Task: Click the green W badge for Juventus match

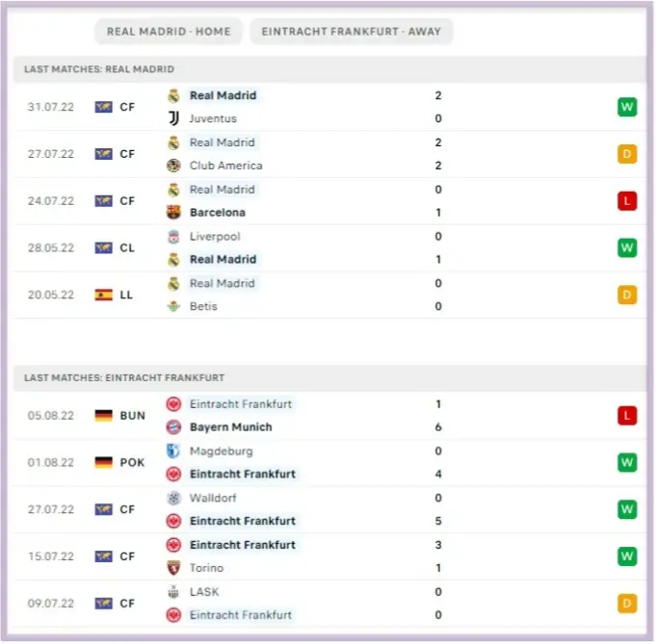Action: click(627, 107)
